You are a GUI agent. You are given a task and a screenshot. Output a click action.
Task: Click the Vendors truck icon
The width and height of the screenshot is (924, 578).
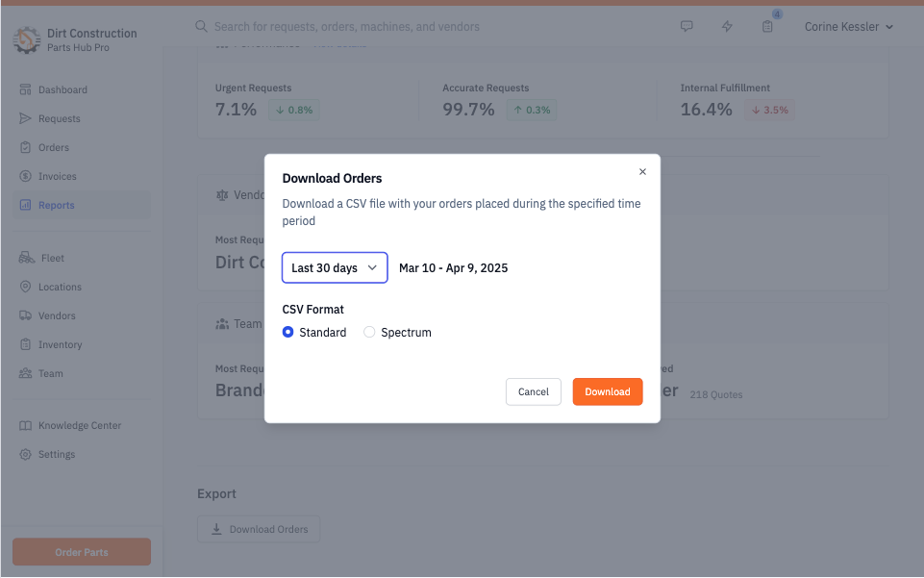coord(26,315)
